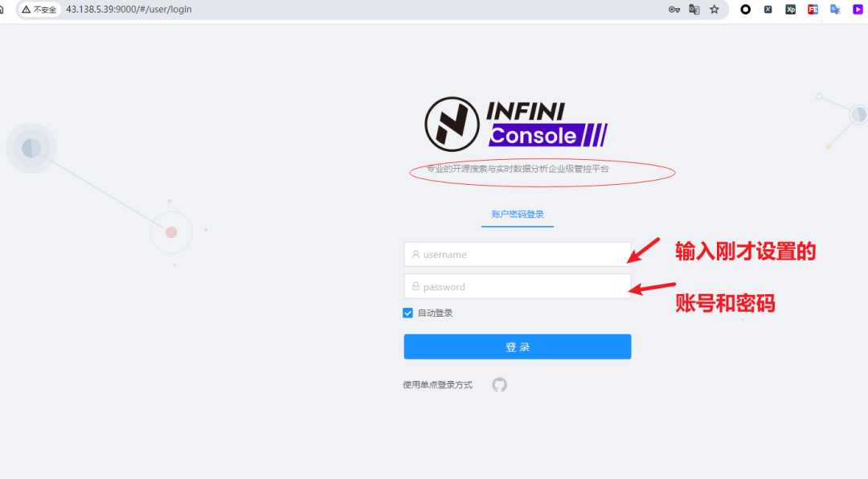
Task: Click the lock icon in password field
Action: (x=416, y=286)
